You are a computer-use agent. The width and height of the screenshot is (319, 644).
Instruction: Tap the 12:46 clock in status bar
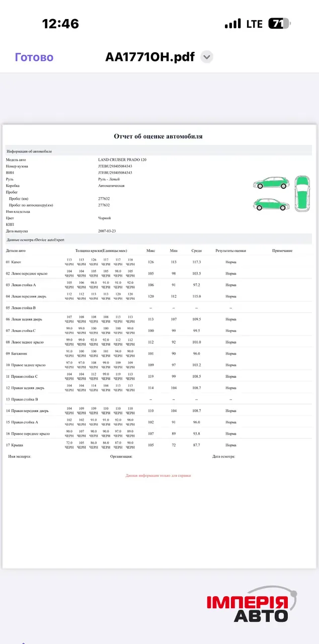pos(60,24)
